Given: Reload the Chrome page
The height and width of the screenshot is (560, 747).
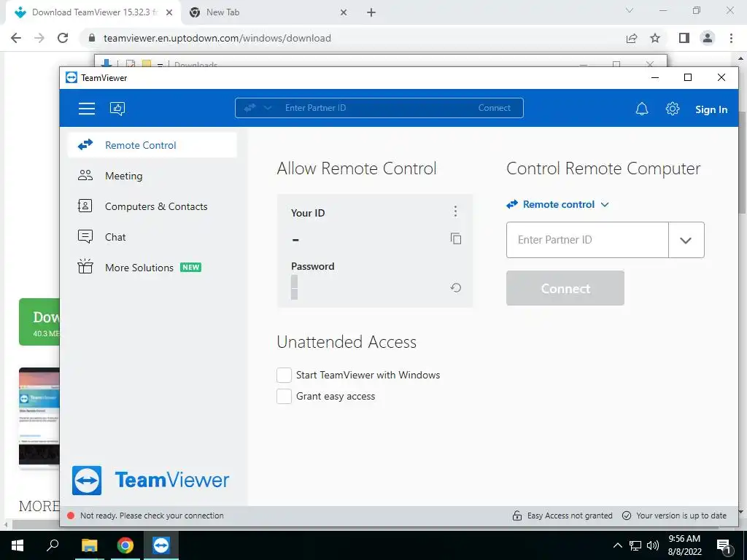Looking at the screenshot, I should [63, 38].
